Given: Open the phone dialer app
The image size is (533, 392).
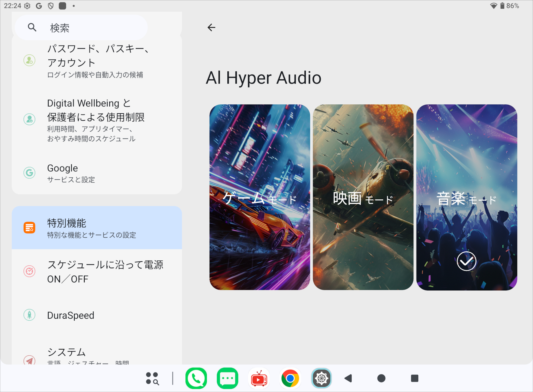Looking at the screenshot, I should (x=196, y=378).
